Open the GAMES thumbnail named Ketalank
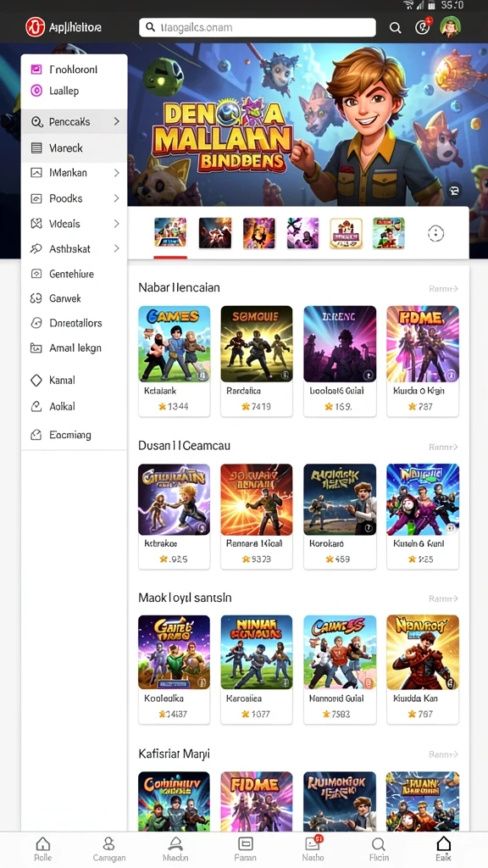 (x=174, y=344)
